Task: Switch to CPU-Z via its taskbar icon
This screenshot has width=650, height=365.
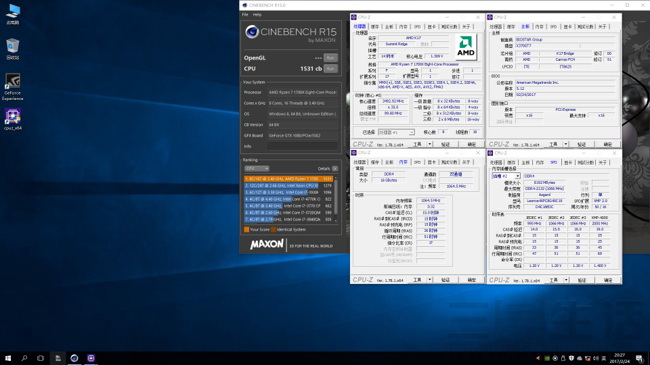Action: [91, 358]
